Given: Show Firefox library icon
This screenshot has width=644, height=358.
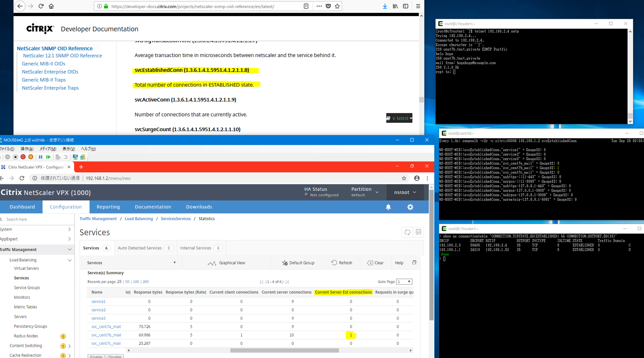Looking at the screenshot, I should 395,6.
